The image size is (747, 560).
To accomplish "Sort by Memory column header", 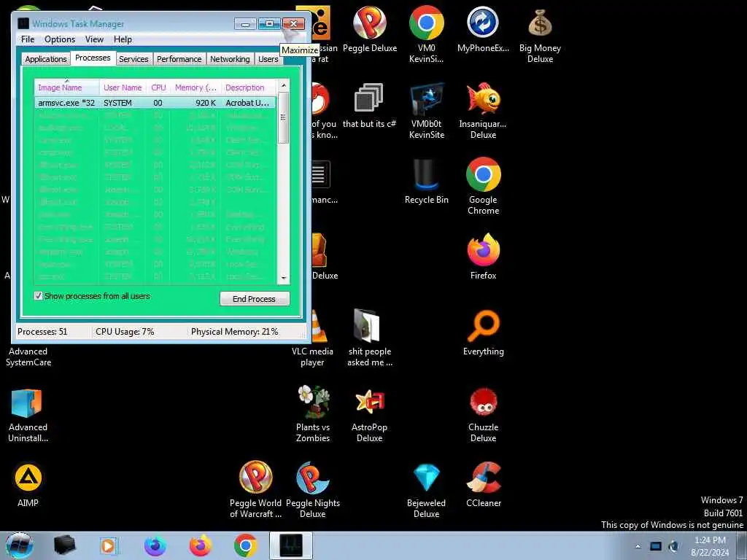I will (196, 87).
